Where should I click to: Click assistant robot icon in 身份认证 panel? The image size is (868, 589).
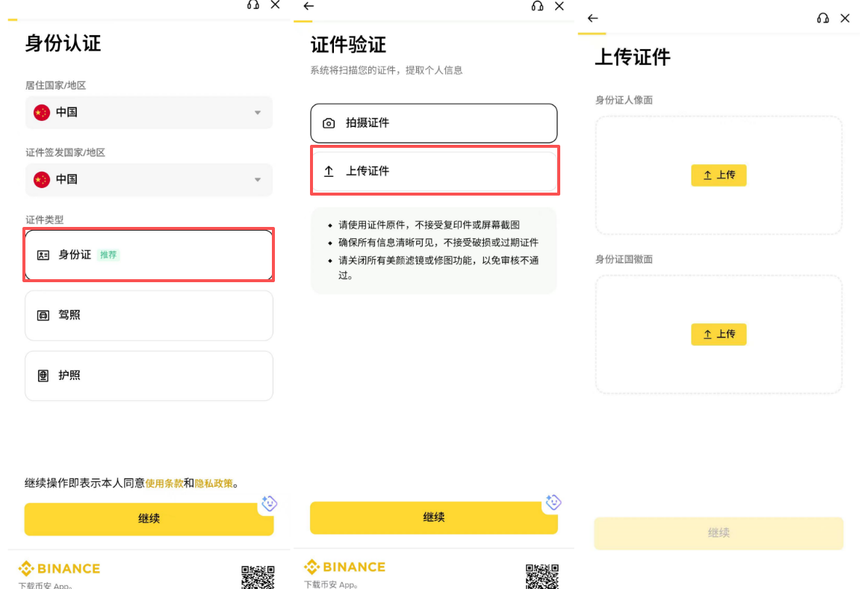[270, 503]
